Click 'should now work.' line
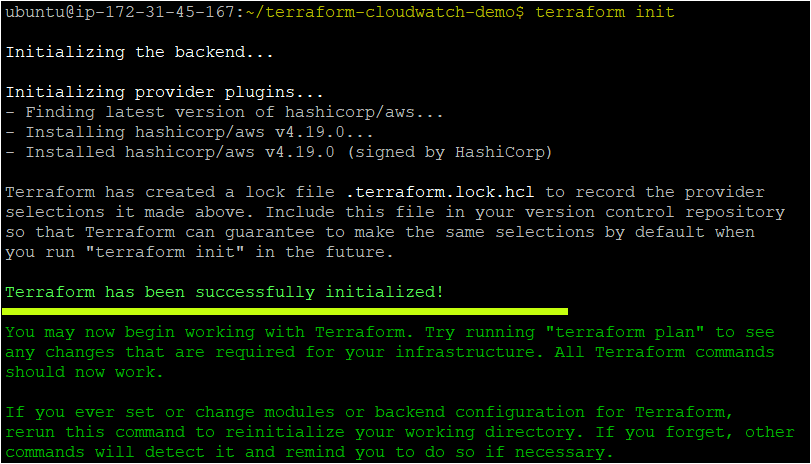This screenshot has width=811, height=464. (x=84, y=372)
